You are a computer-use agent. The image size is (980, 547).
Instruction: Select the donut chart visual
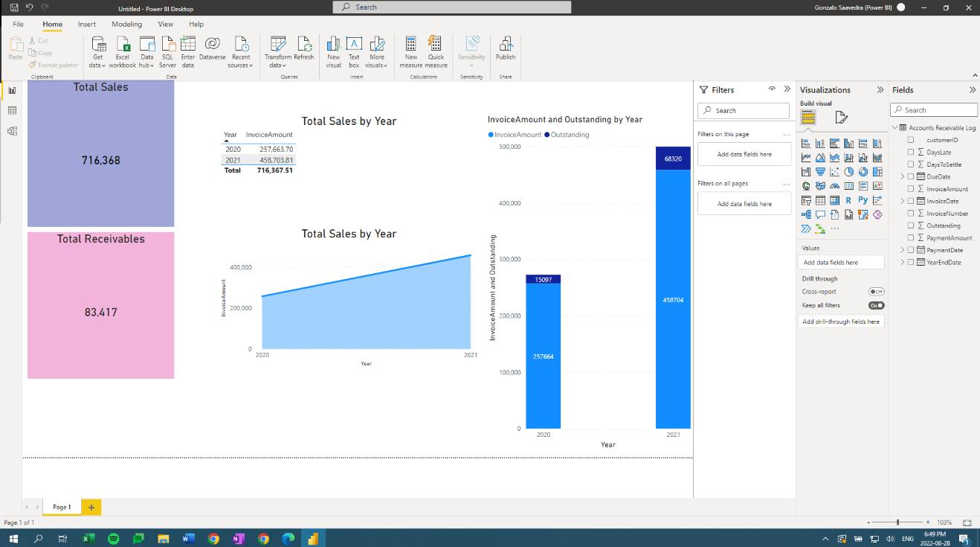point(863,172)
